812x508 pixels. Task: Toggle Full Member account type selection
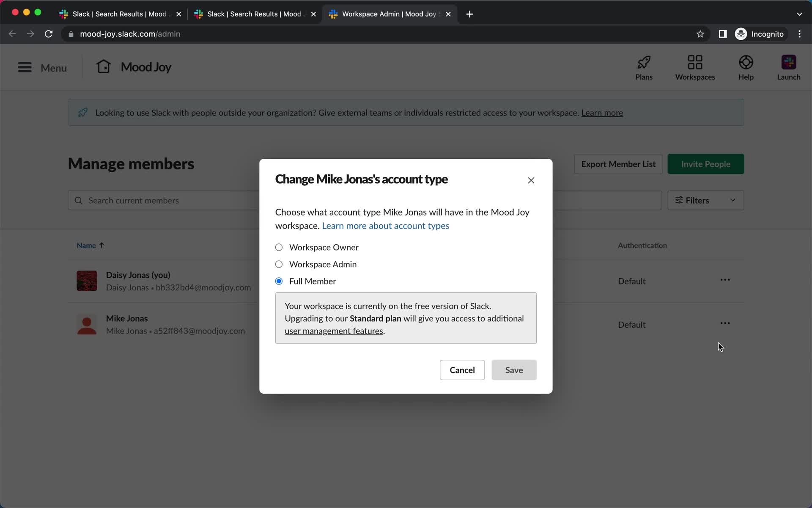coord(279,281)
